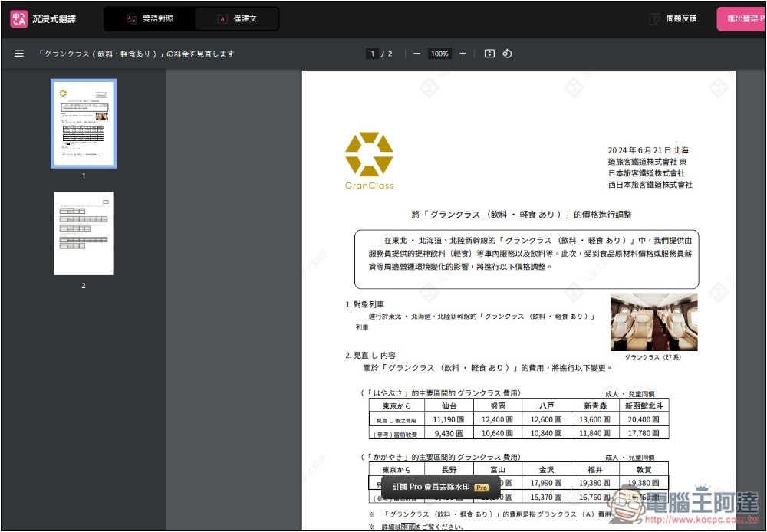Zoom in with the plus icon
Viewport: 767px width, 532px height.
(463, 54)
